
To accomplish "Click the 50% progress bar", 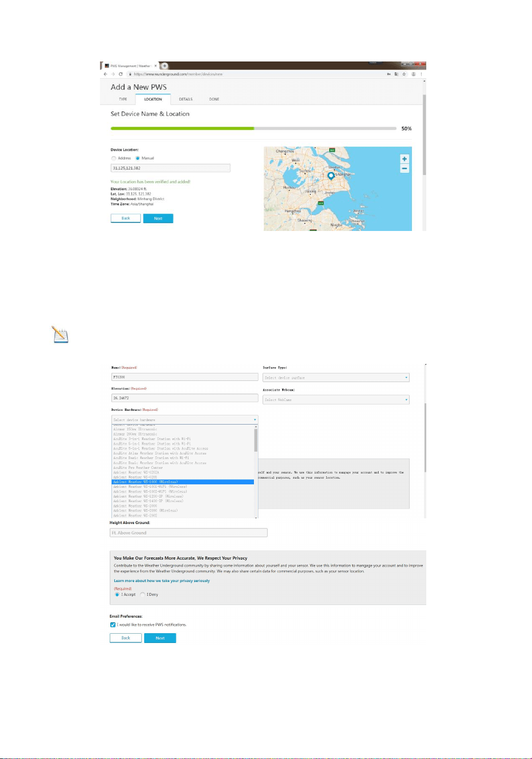I will click(253, 129).
